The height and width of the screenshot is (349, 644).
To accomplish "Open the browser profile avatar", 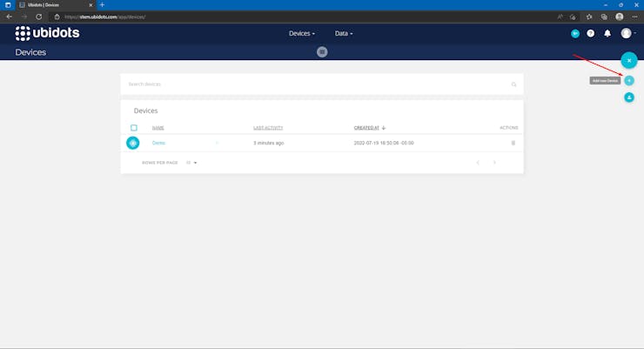I will [x=620, y=17].
